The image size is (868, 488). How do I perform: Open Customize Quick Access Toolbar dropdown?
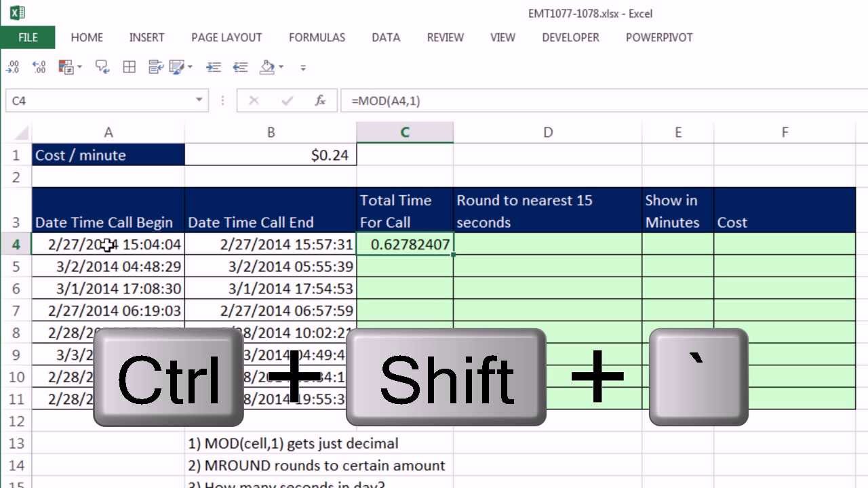(303, 67)
